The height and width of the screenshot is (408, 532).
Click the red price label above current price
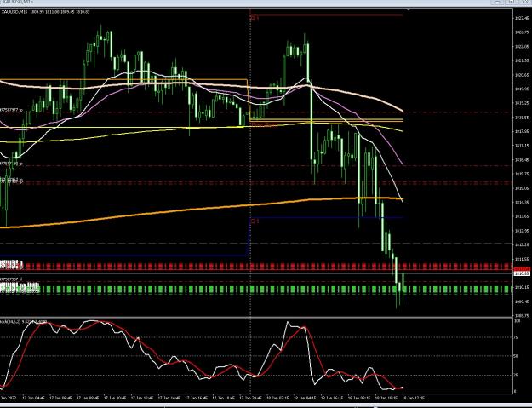tap(522, 269)
